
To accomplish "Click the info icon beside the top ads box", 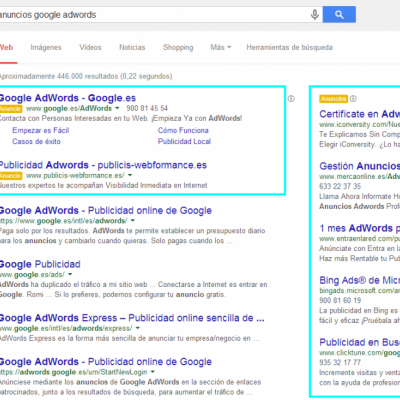I will point(291,99).
